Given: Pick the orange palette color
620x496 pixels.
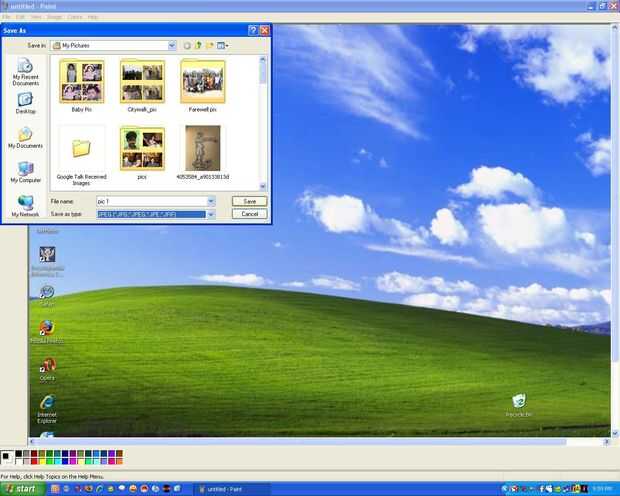Looking at the screenshot, I should pos(119,461).
